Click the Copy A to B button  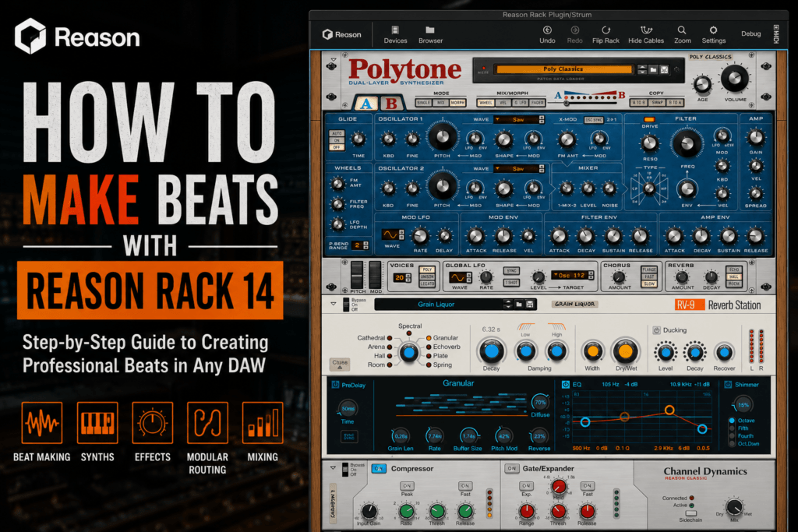638,103
